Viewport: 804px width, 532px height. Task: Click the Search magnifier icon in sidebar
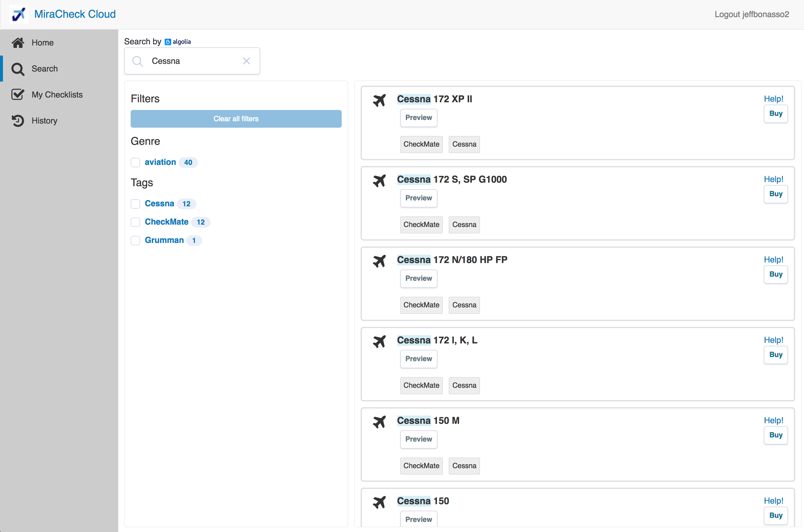click(x=18, y=69)
